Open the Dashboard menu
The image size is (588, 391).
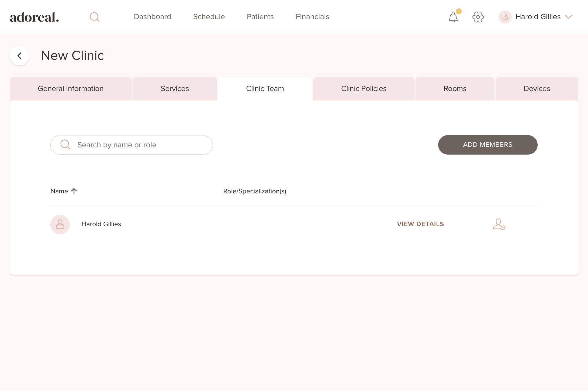(x=153, y=17)
